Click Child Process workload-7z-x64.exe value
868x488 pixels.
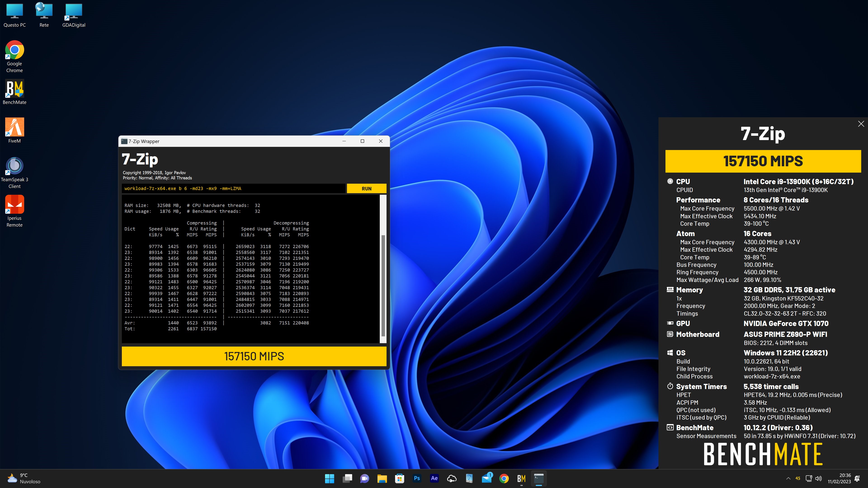pyautogui.click(x=772, y=377)
